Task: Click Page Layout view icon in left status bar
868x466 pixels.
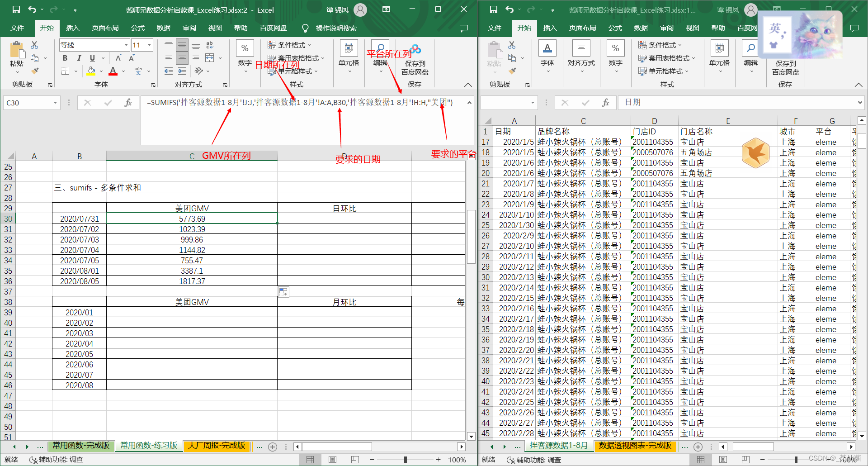Action: pos(333,460)
